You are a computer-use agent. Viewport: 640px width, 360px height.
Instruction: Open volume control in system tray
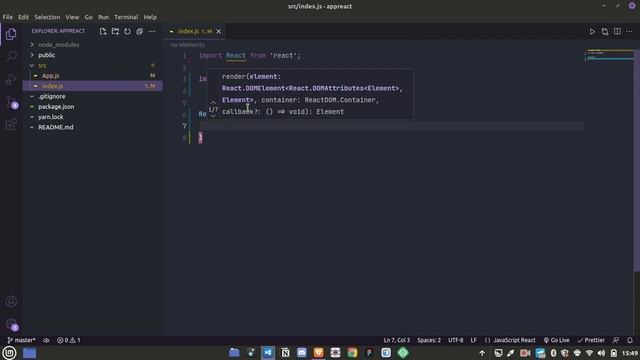601,353
